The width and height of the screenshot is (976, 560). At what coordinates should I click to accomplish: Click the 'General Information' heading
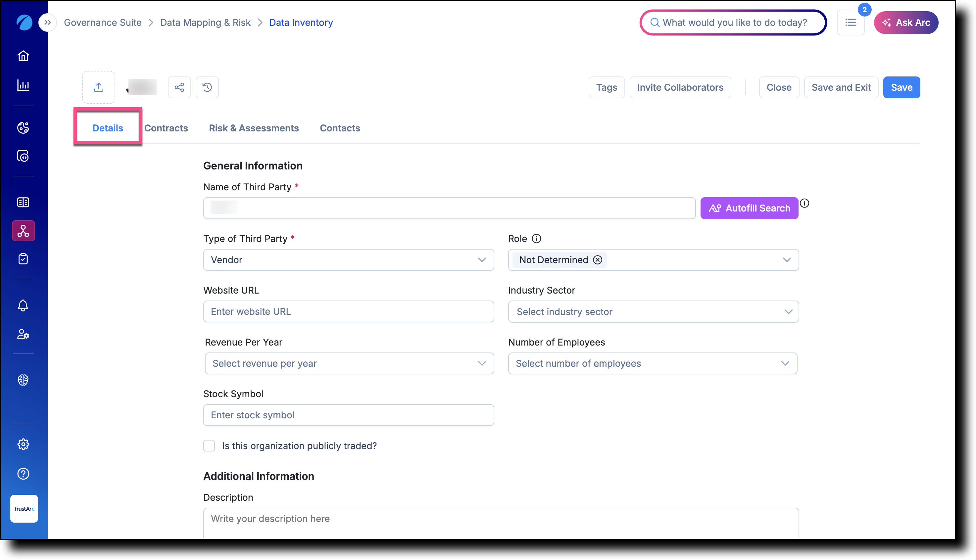click(253, 166)
